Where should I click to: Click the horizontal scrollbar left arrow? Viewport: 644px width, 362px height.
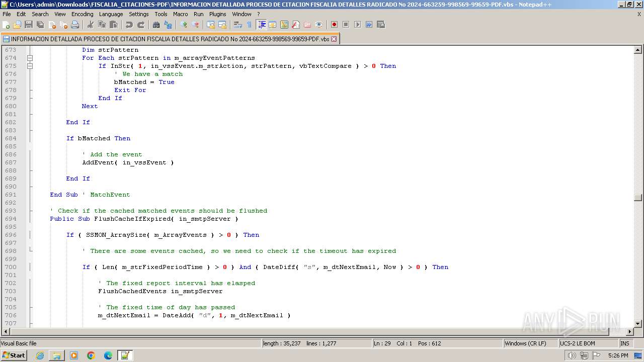[6, 332]
